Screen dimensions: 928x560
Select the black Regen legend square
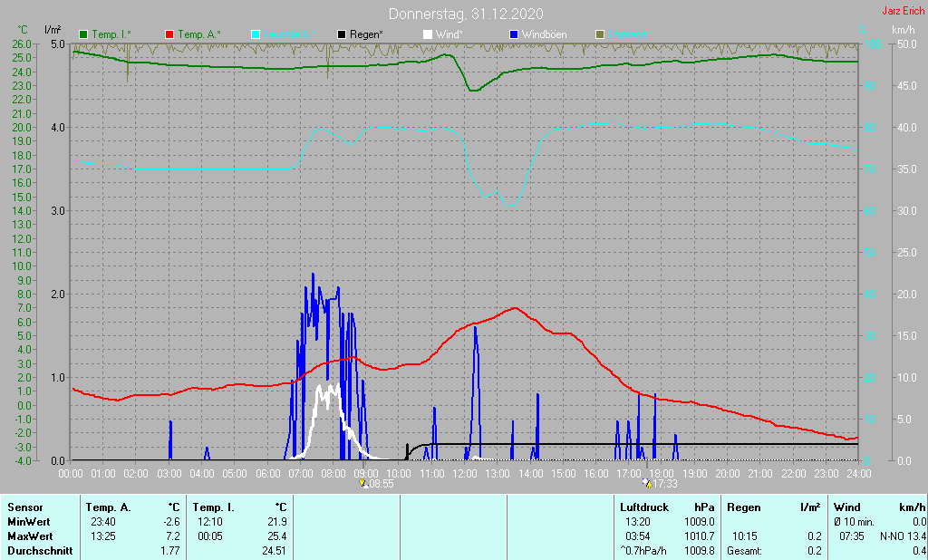pos(342,35)
